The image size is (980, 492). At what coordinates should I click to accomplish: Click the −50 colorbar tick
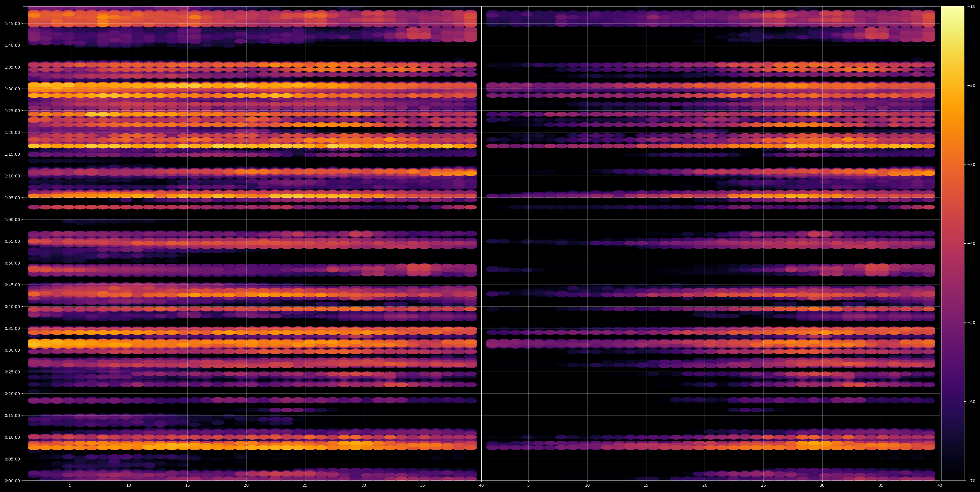[971, 323]
